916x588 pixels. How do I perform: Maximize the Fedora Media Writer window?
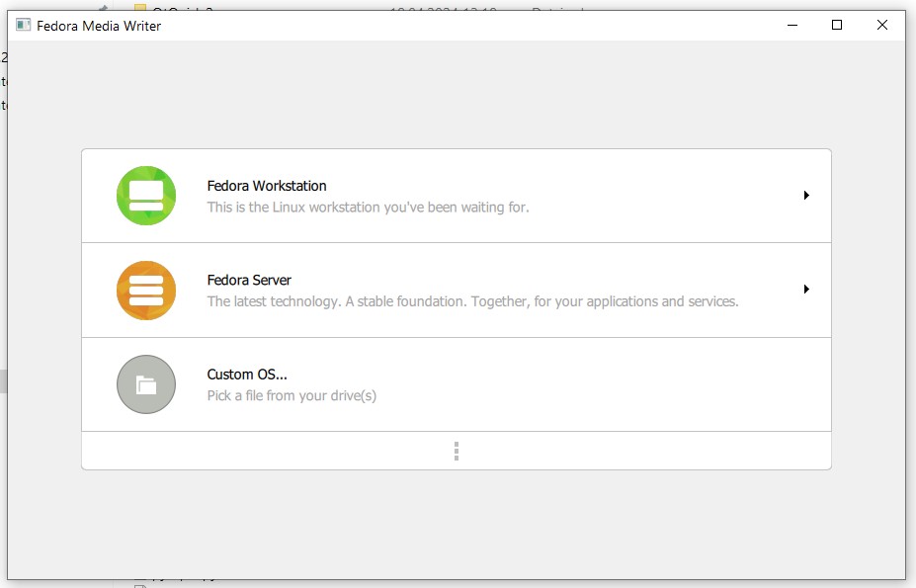pos(837,25)
